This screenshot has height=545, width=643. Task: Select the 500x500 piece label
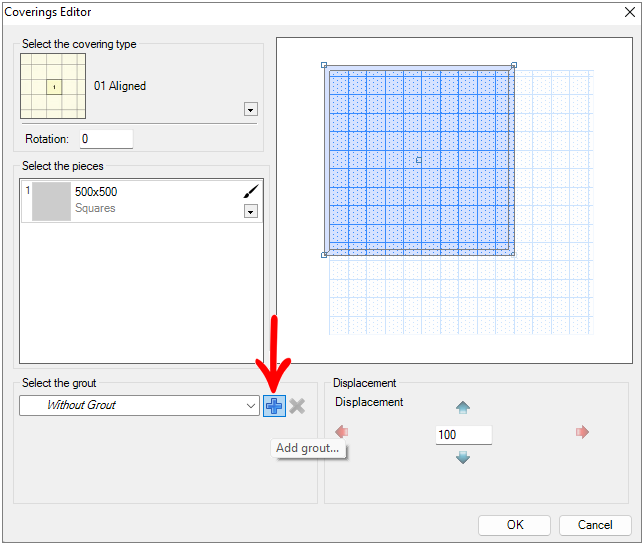[x=96, y=192]
